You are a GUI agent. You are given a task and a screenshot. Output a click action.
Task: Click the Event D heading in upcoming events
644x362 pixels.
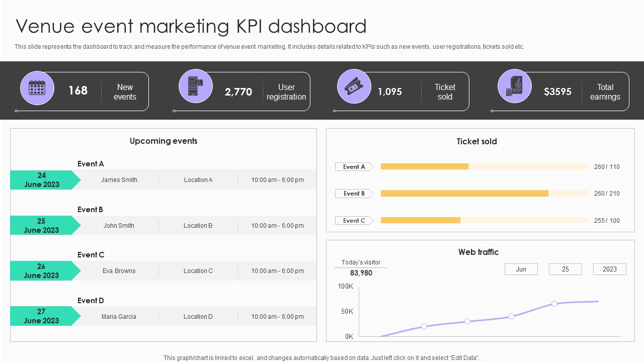pos(91,301)
